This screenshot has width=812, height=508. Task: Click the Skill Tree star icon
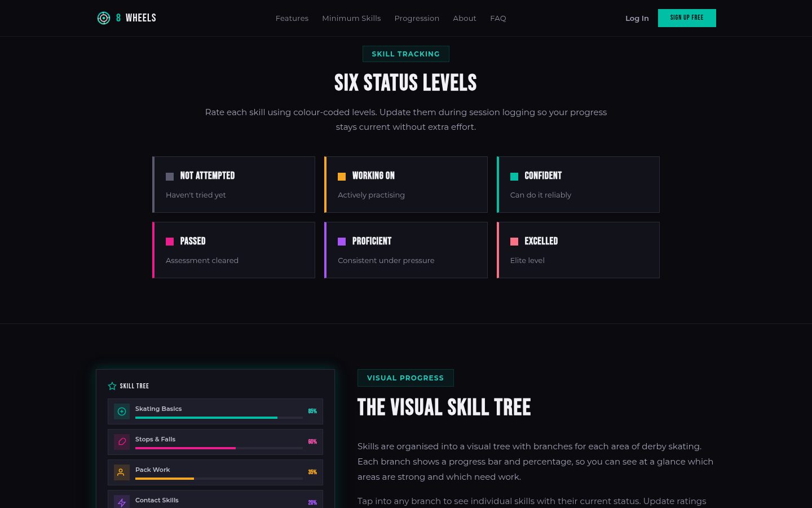tap(112, 386)
